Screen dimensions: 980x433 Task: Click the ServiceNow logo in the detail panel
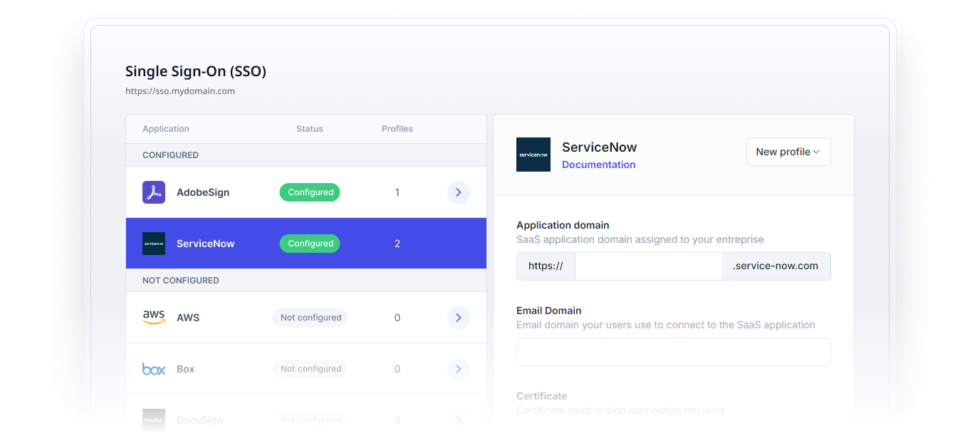[533, 154]
